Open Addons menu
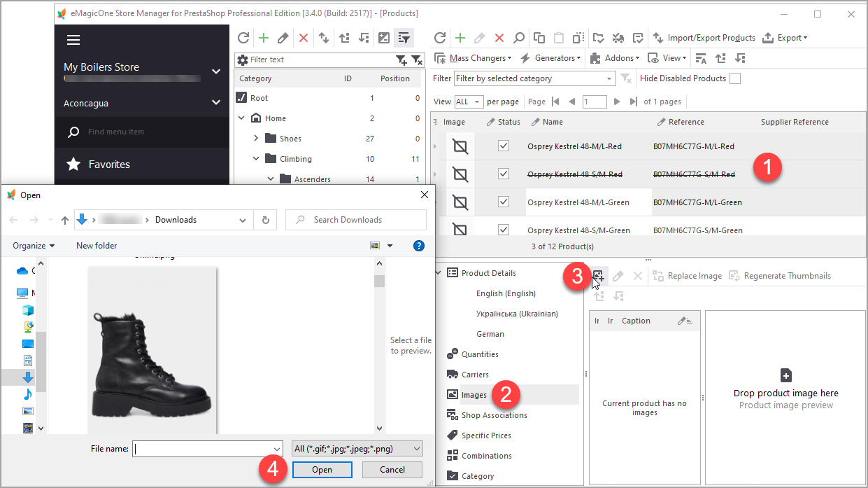Screen dimensions: 868x488 point(615,58)
